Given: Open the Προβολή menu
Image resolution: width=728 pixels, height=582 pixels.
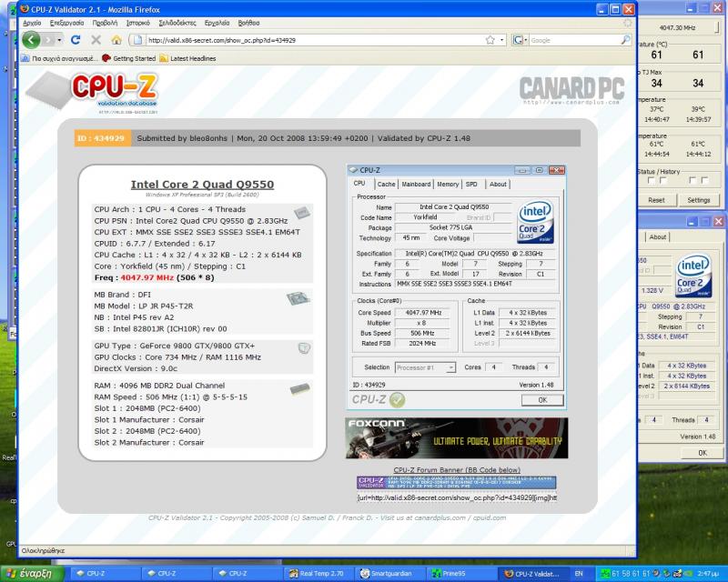Looking at the screenshot, I should (105, 23).
